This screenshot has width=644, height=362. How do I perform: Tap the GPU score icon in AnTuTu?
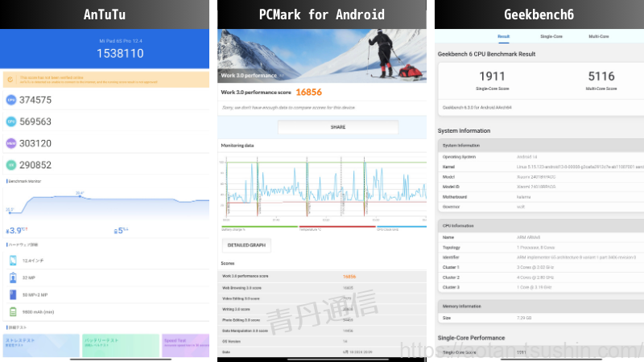tap(11, 121)
